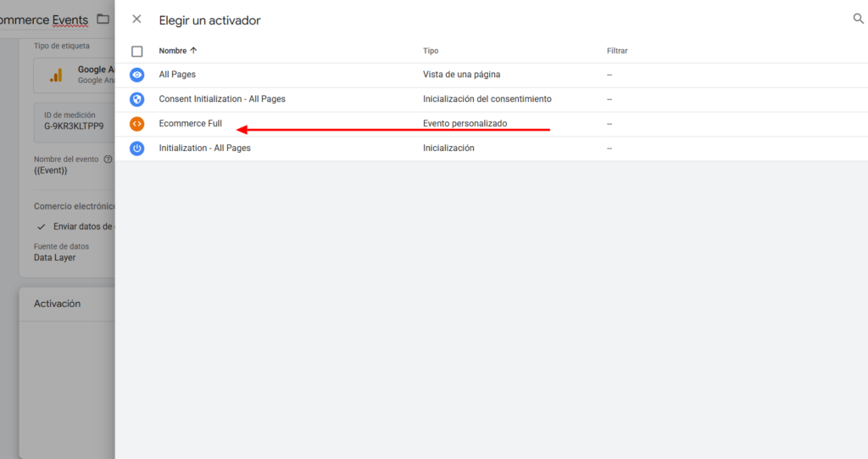Click the ID de medición field
Screen dimensions: 868x459
74,120
